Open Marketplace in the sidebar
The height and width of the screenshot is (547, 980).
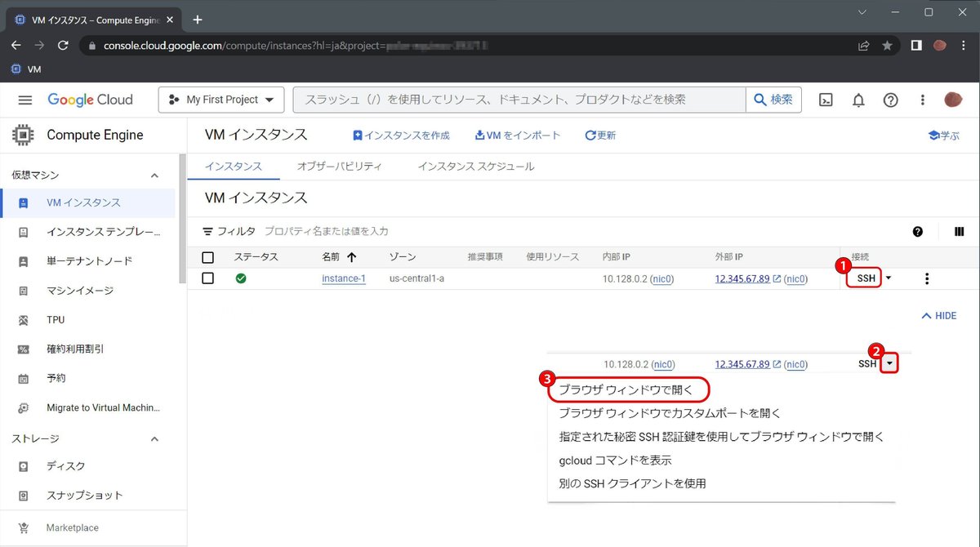pos(88,527)
